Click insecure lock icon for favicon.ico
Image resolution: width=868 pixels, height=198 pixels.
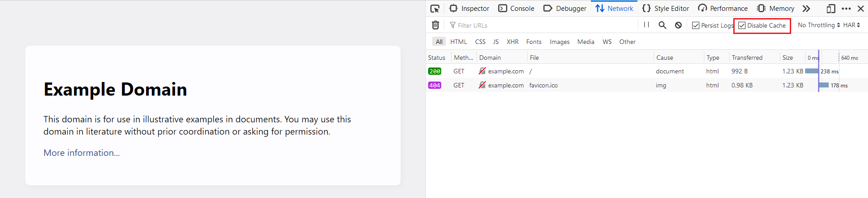(x=482, y=85)
